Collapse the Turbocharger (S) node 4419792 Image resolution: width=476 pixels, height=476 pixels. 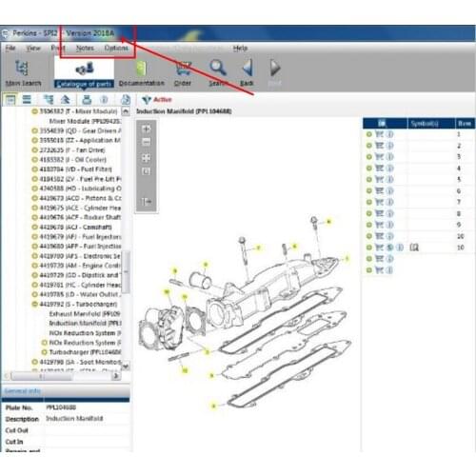[x=35, y=305]
